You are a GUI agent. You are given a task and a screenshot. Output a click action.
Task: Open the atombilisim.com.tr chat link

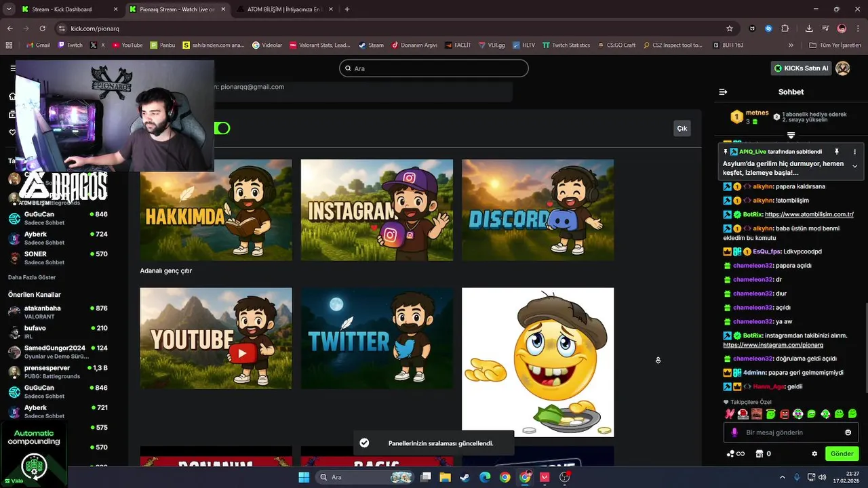point(809,215)
